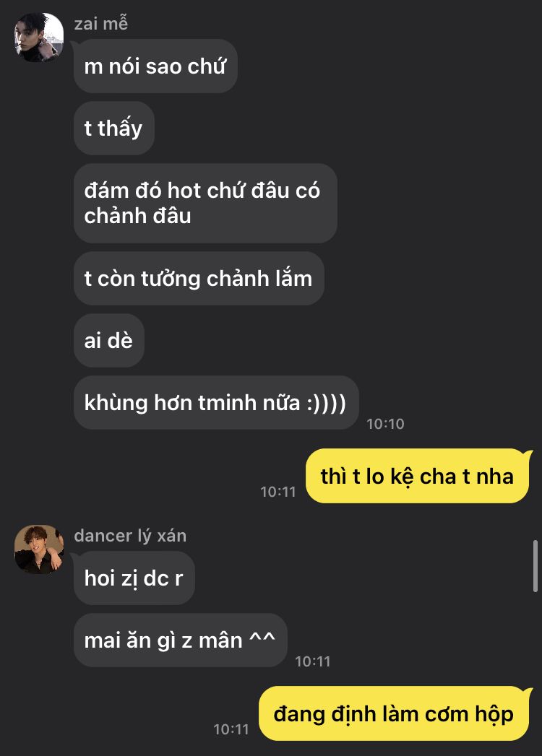
Task: Click 10:11 timestamp beside 'thì t lo' bubble
Action: pyautogui.click(x=278, y=492)
